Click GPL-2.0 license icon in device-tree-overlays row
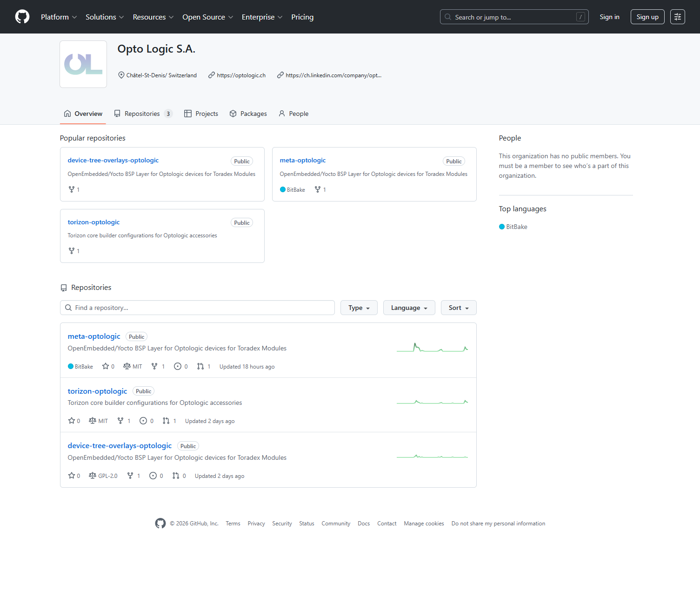 [93, 476]
